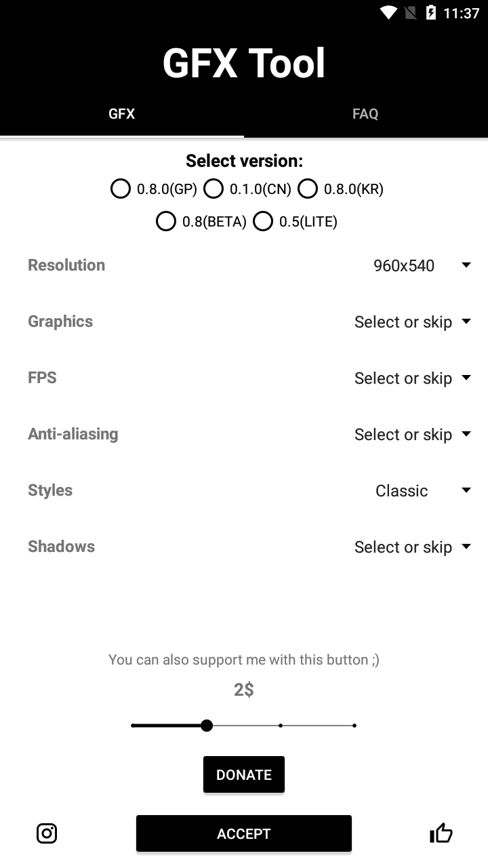Screen dimensions: 488x868
Task: Click the ACCEPT button
Action: point(244,833)
